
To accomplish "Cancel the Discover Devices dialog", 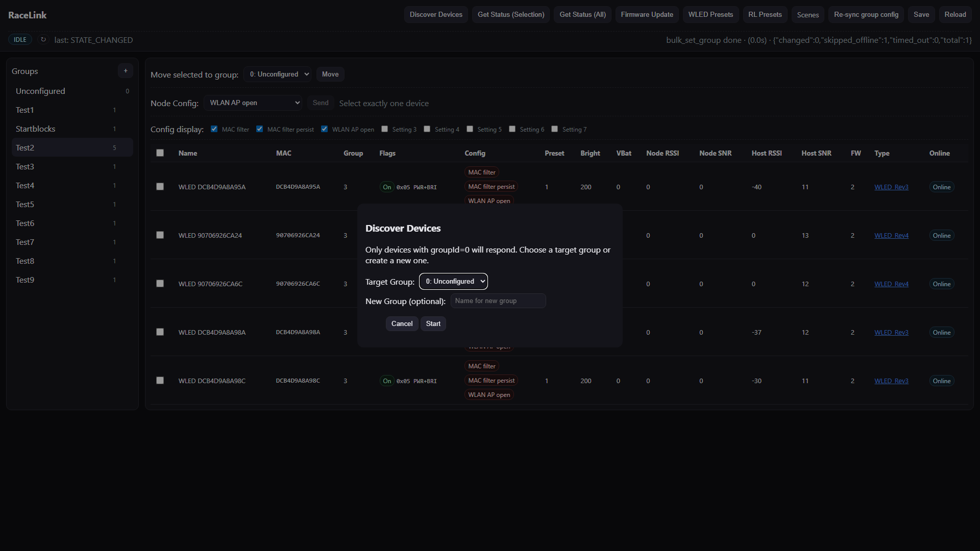I will click(x=402, y=324).
